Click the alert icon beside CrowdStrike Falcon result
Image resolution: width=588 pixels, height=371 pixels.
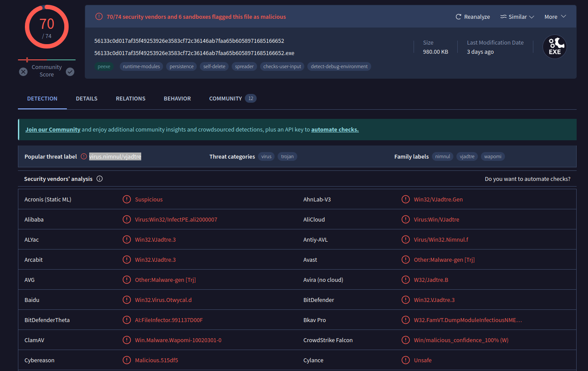(406, 340)
